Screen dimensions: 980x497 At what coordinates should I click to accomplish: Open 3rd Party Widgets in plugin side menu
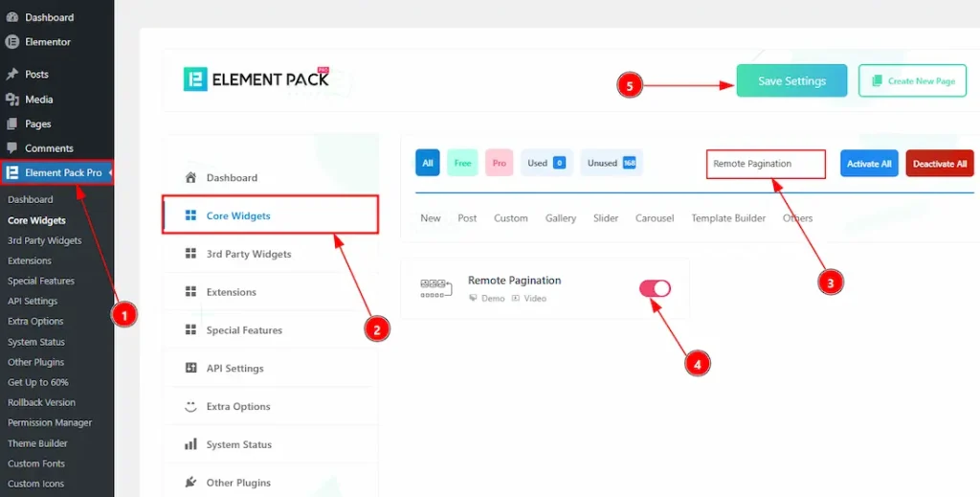270,254
